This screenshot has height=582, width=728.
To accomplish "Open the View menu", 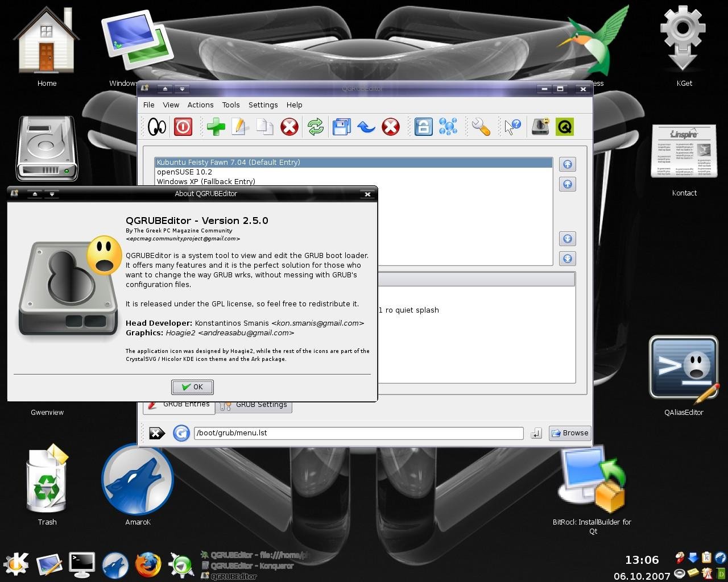I will [171, 105].
